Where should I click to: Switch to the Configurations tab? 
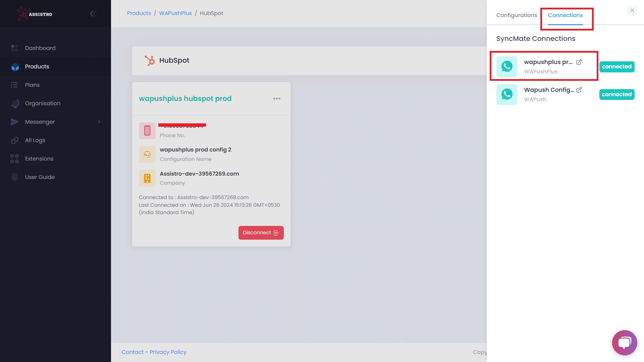click(517, 15)
